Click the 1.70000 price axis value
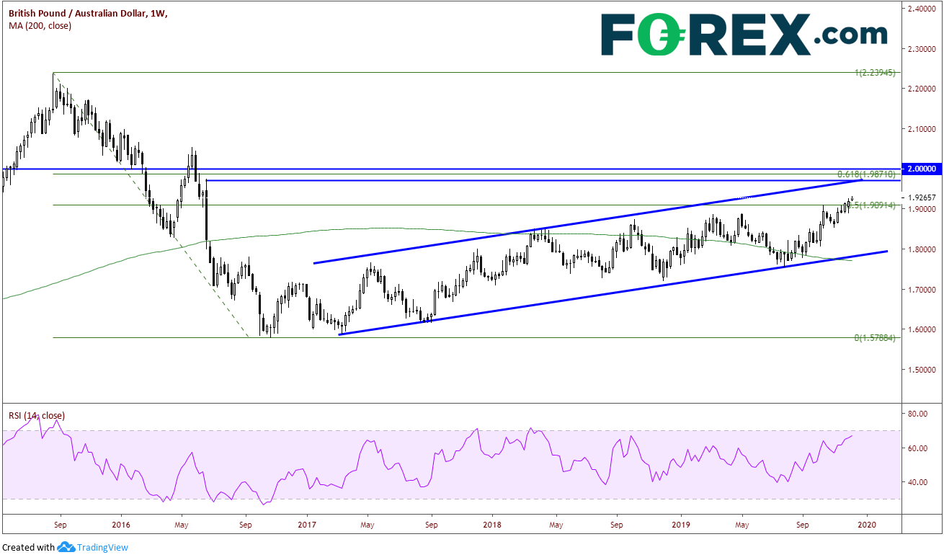Viewport: 944px width, 560px height. [923, 290]
